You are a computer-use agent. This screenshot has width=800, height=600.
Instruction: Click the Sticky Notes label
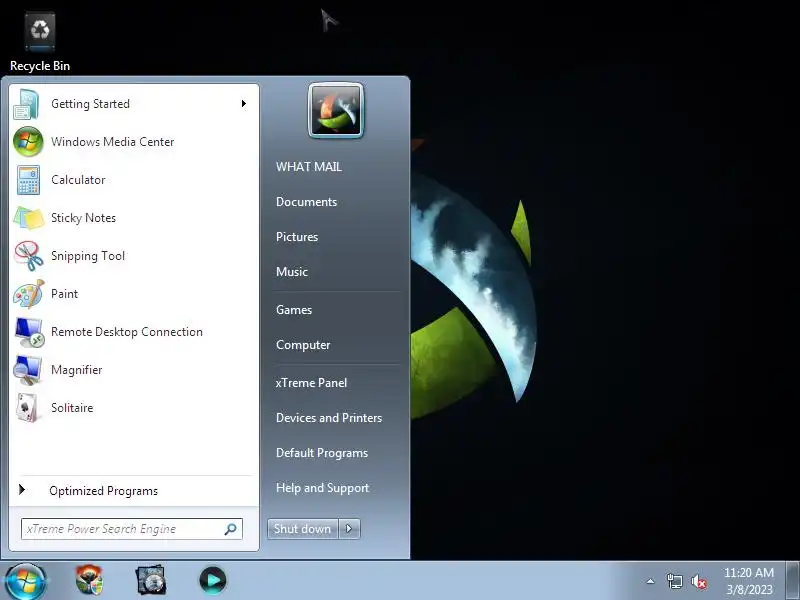(x=83, y=218)
